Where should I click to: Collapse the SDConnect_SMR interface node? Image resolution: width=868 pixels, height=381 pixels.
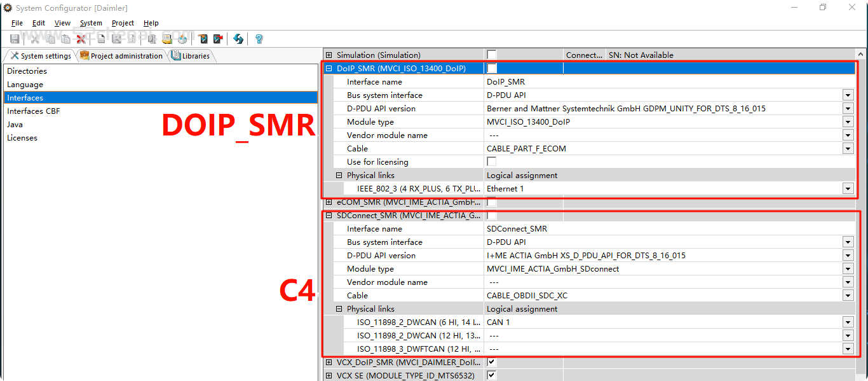[x=329, y=216]
